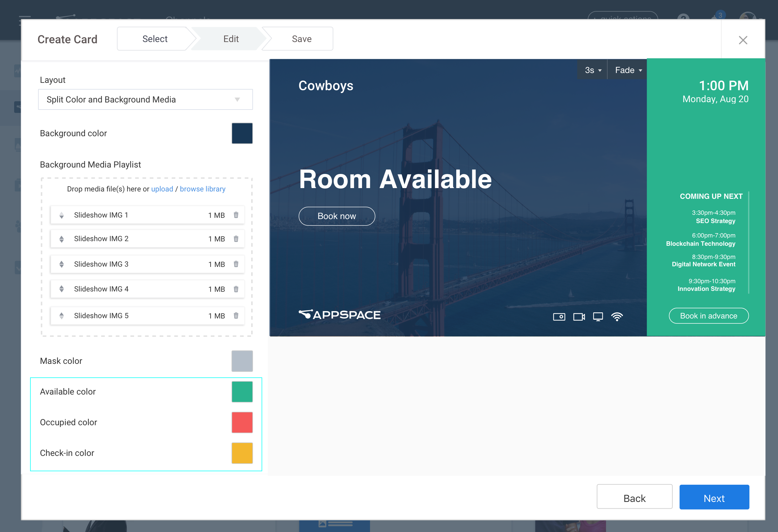This screenshot has width=778, height=532.
Task: Click reorder handle for Slideshow IMG 5
Action: (x=62, y=315)
